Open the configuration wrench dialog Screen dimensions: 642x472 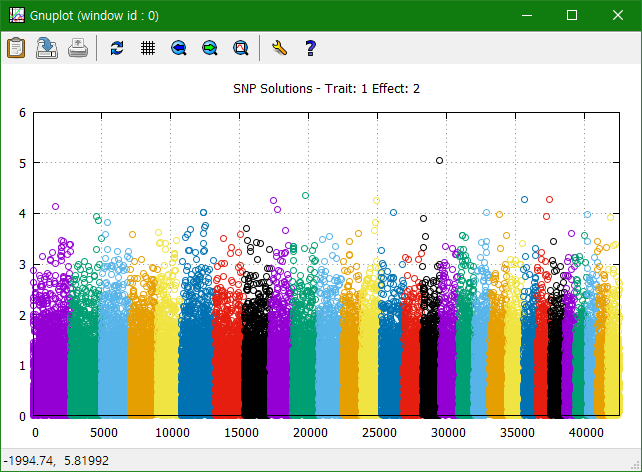pos(279,48)
